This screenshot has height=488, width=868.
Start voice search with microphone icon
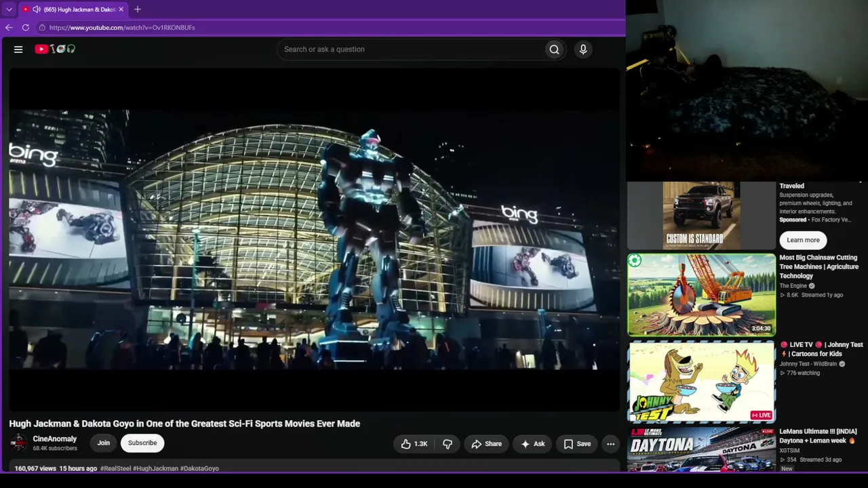pos(583,49)
